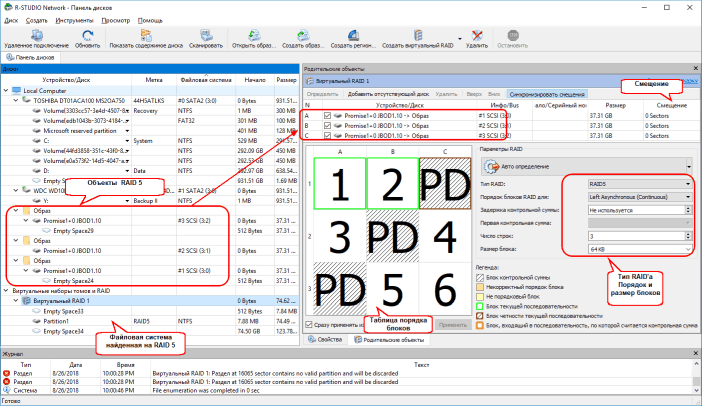Select the Local Computer icon in tree

(x=17, y=90)
